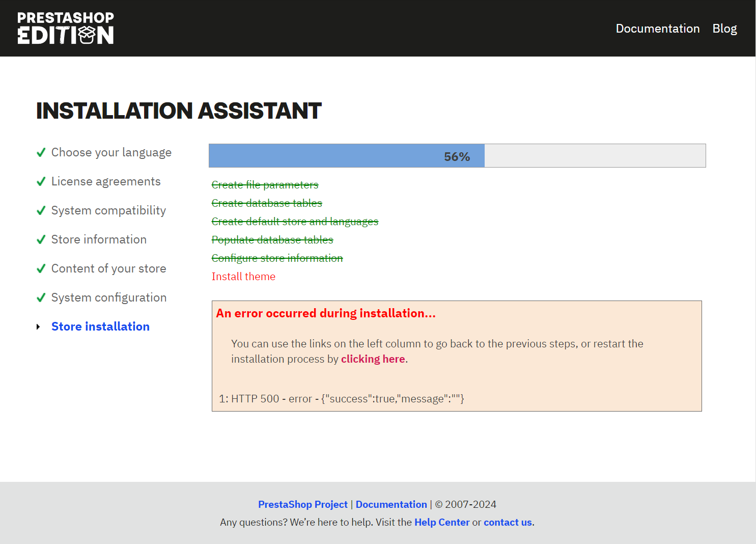
Task: Select Store installation current step
Action: [100, 327]
